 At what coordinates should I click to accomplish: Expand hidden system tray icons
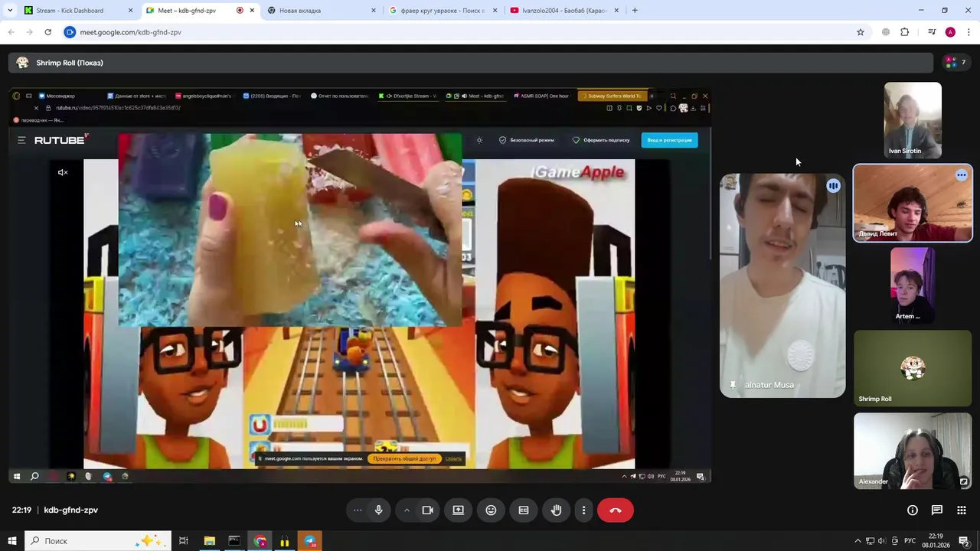click(857, 541)
